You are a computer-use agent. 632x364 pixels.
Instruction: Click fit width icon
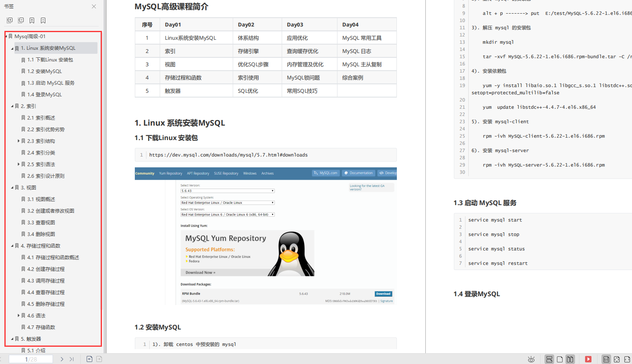tap(627, 359)
